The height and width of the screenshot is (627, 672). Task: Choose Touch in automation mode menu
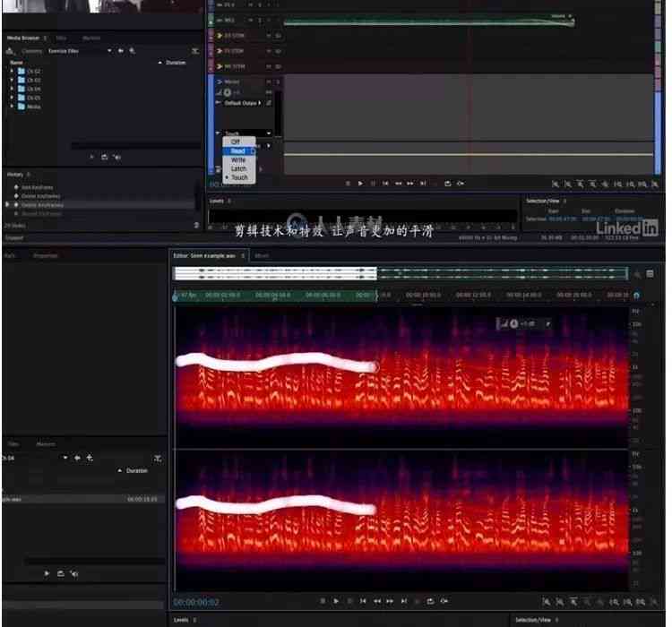pyautogui.click(x=239, y=177)
